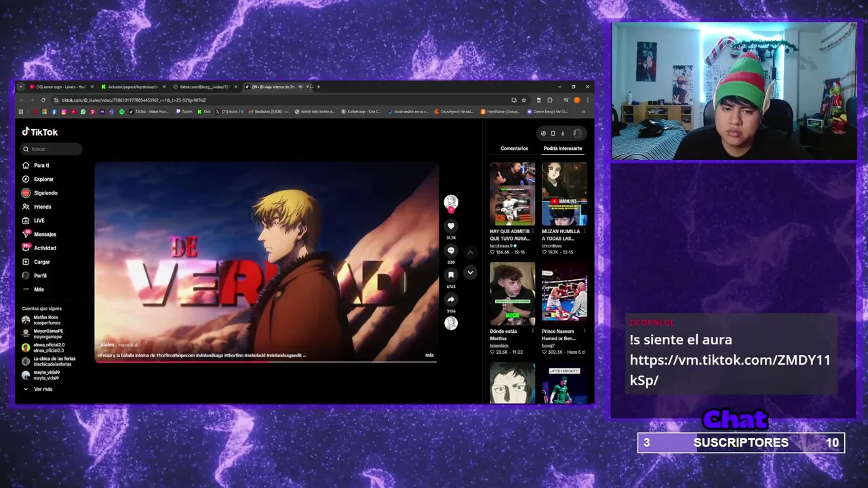
Task: Click the Cargar upload icon
Action: pos(26,262)
